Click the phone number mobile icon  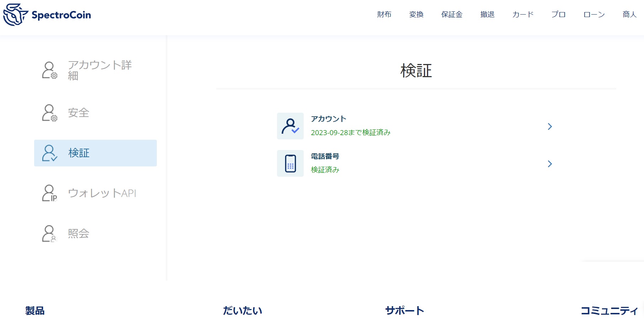pos(290,164)
